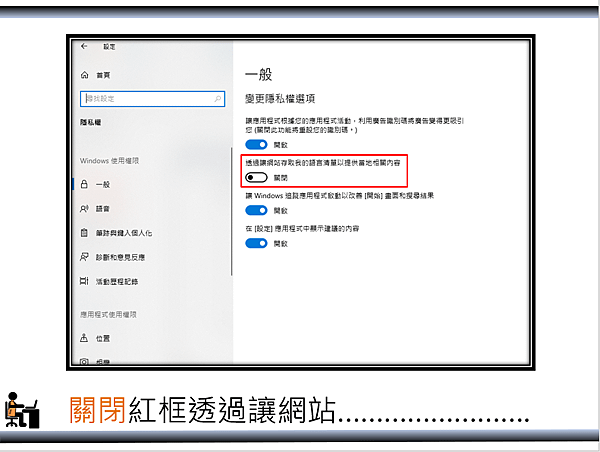Click the 一般 page heading
The width and height of the screenshot is (600, 452).
[259, 74]
